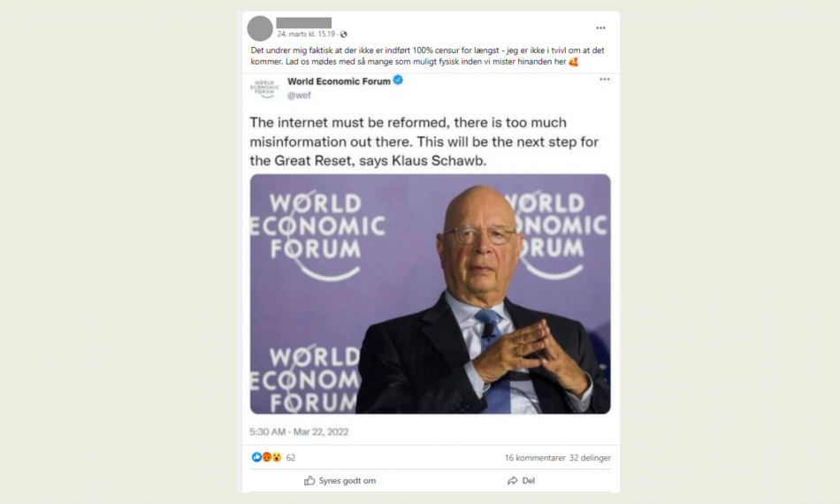The width and height of the screenshot is (840, 504).
Task: Open the Klaus Schwab tweet image
Action: (x=431, y=294)
